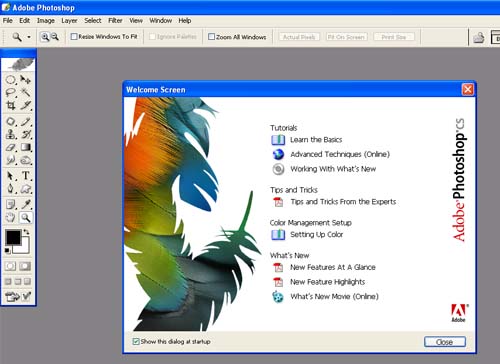Open the Select menu
The width and height of the screenshot is (500, 364).
[93, 21]
